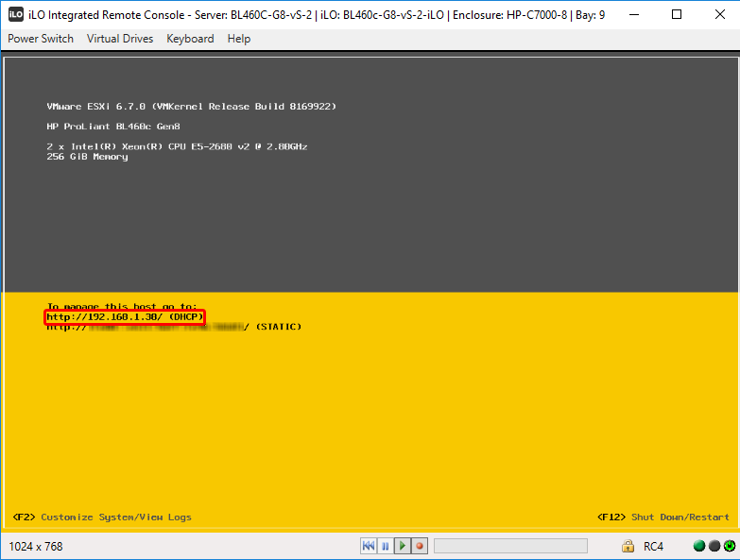The width and height of the screenshot is (740, 560).
Task: Close the iLO Remote Console window
Action: coord(720,14)
